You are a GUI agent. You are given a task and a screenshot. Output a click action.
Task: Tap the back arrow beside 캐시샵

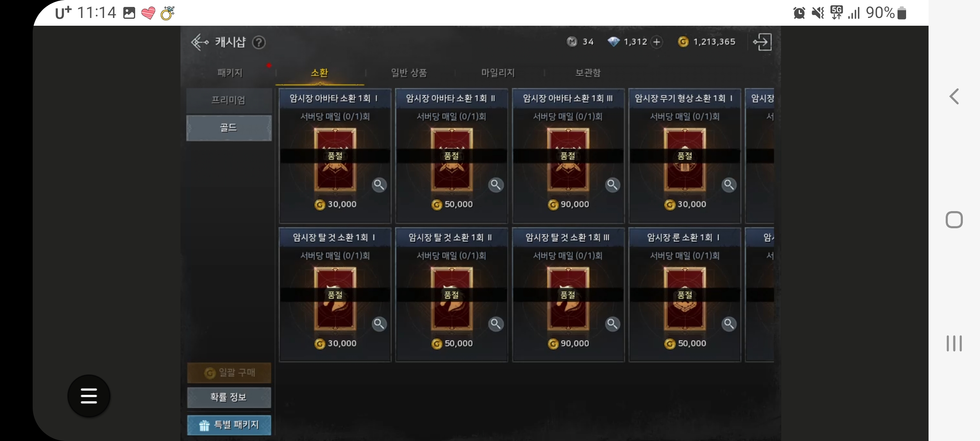[200, 42]
